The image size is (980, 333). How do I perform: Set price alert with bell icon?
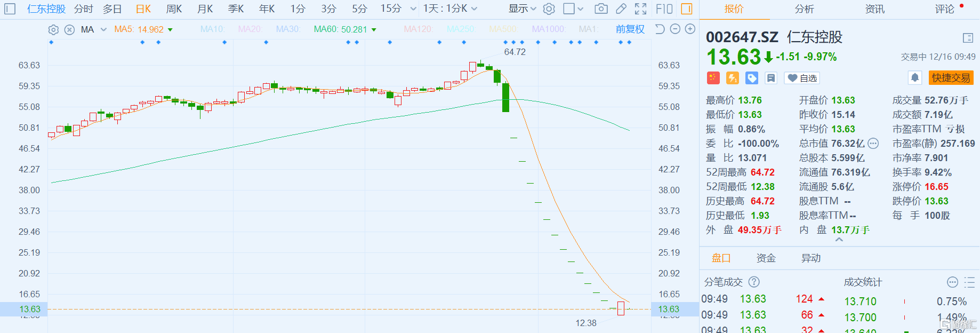point(915,78)
